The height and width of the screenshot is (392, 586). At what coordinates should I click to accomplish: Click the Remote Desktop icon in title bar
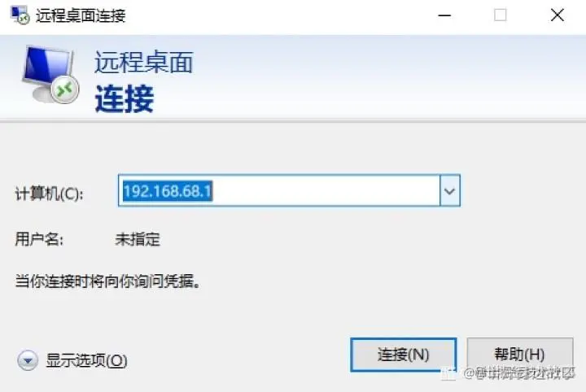(x=20, y=15)
